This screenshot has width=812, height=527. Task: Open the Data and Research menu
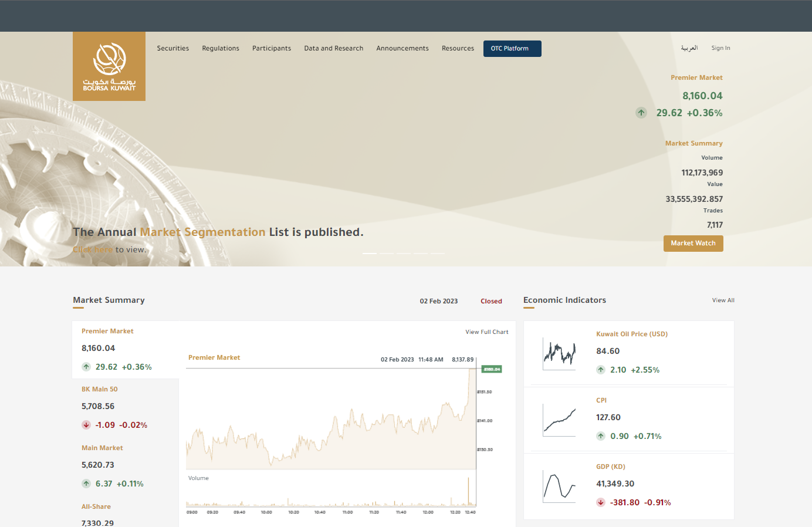click(x=333, y=49)
